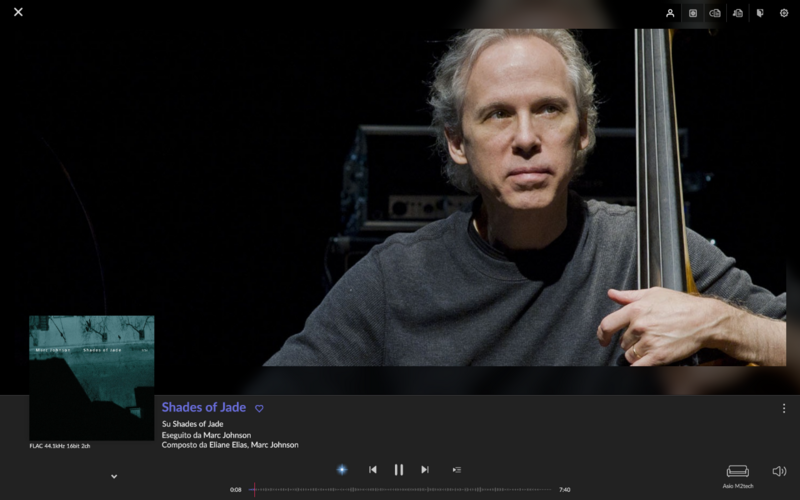Open the Shades of Jade track title link
Screen dimensions: 800x500
click(x=204, y=407)
